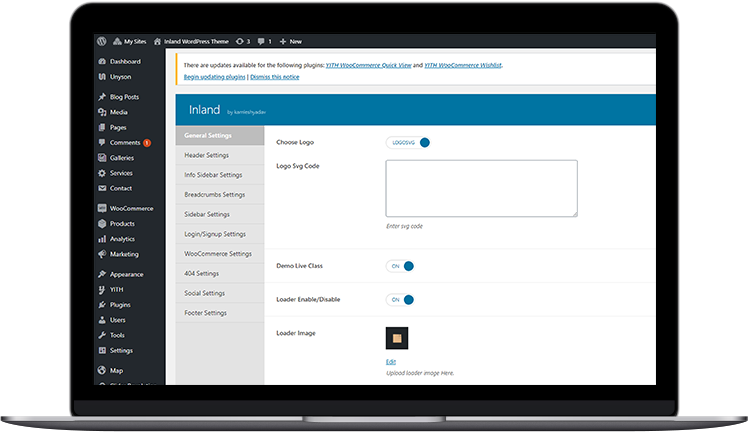Screen dimensions: 748x432
Task: Open the comments bubble showing 1
Action: point(261,41)
